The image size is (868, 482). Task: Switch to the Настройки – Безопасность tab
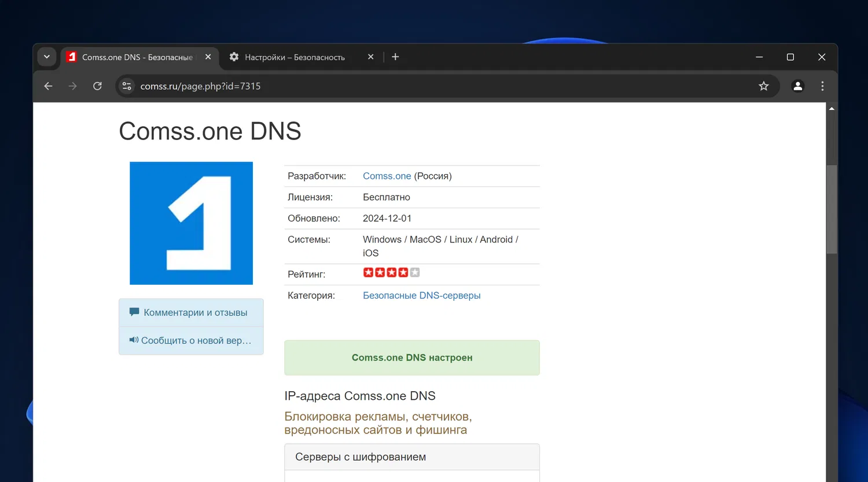coord(295,57)
